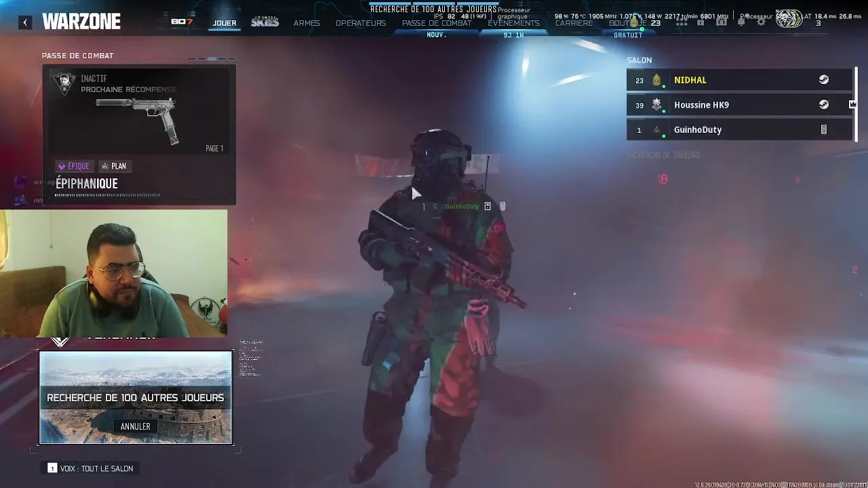Image resolution: width=868 pixels, height=488 pixels.
Task: Cancel matchmaking with ANNULER button
Action: pyautogui.click(x=136, y=426)
